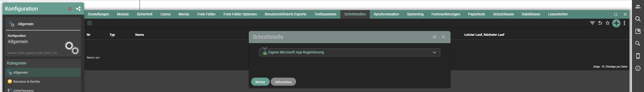The height and width of the screenshot is (92, 644).
Task: Switch to Textbausteine tab
Action: tap(325, 14)
